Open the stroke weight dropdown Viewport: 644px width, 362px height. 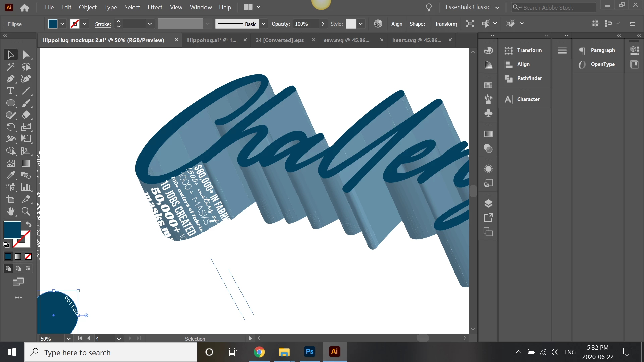click(x=150, y=24)
